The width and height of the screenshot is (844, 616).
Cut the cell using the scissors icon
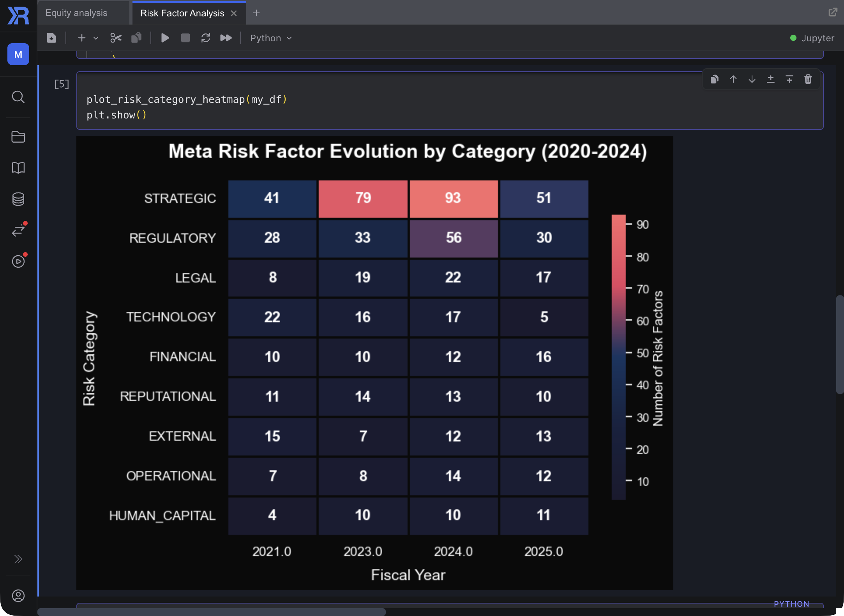pyautogui.click(x=116, y=38)
